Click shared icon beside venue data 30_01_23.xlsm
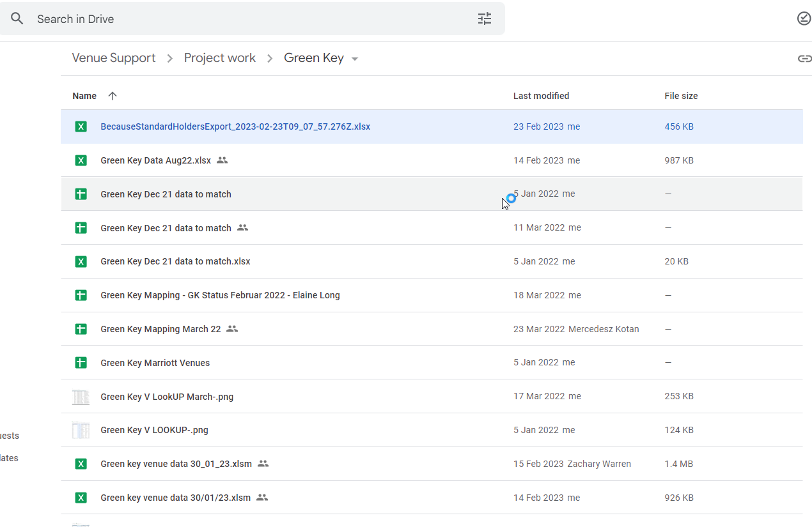 click(263, 464)
